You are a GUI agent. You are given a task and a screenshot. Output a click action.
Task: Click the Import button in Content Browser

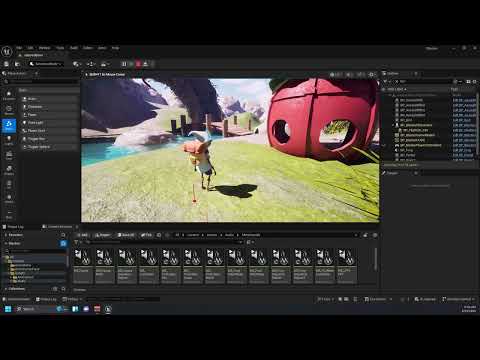click(x=102, y=235)
